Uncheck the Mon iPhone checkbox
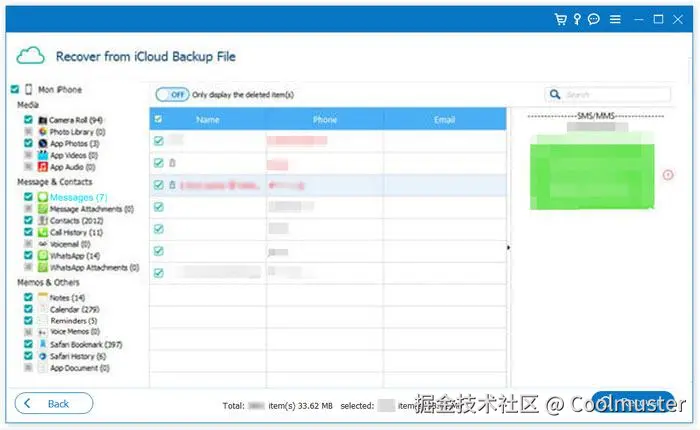This screenshot has width=700, height=430. tap(15, 89)
